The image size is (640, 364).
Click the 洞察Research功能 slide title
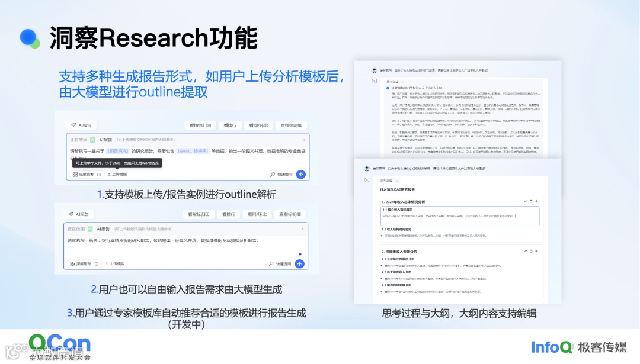click(x=153, y=38)
